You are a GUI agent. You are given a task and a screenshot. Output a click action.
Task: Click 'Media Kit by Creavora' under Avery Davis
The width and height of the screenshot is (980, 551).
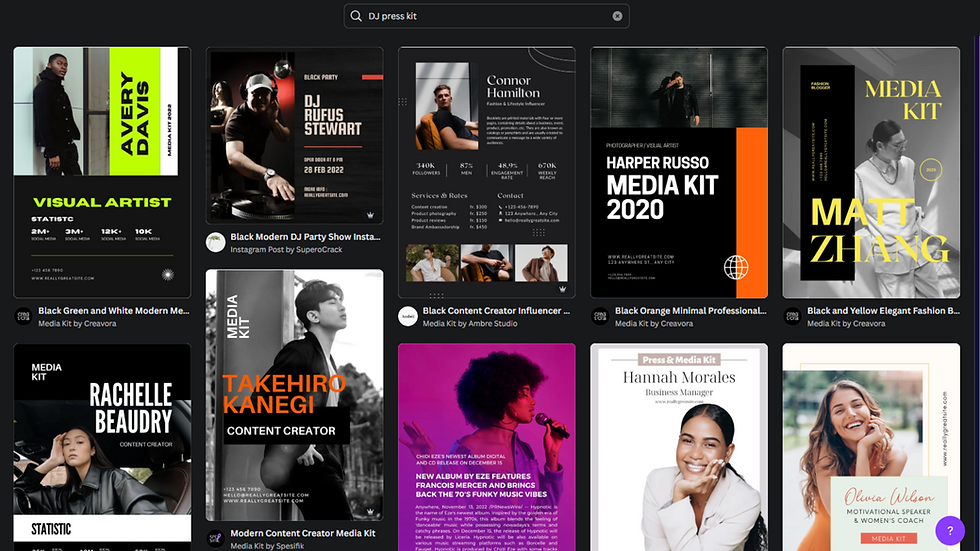point(78,324)
